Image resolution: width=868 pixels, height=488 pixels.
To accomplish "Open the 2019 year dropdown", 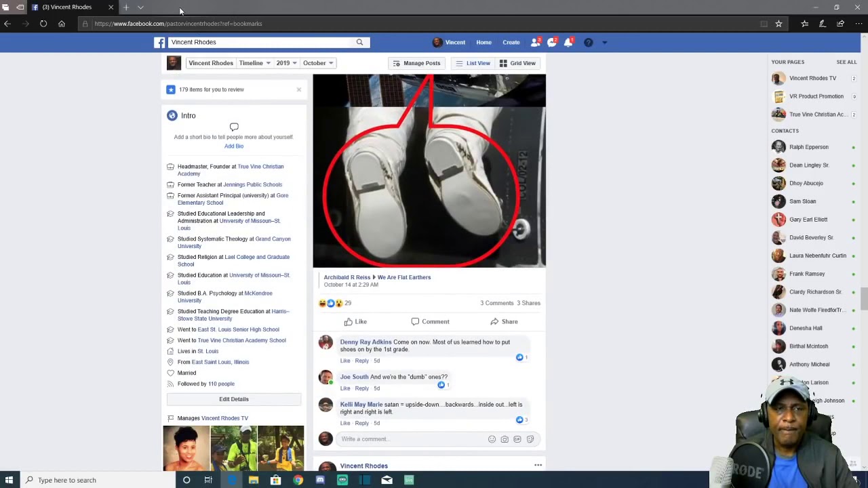I will (x=286, y=63).
